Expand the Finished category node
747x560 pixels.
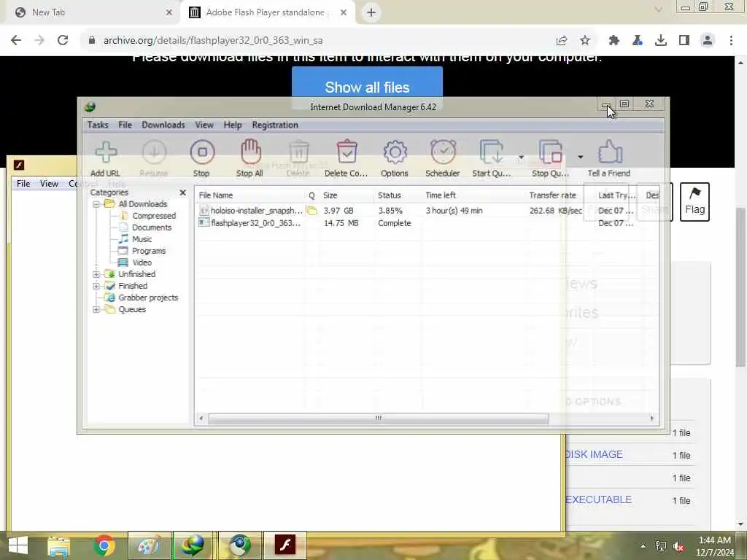point(96,286)
